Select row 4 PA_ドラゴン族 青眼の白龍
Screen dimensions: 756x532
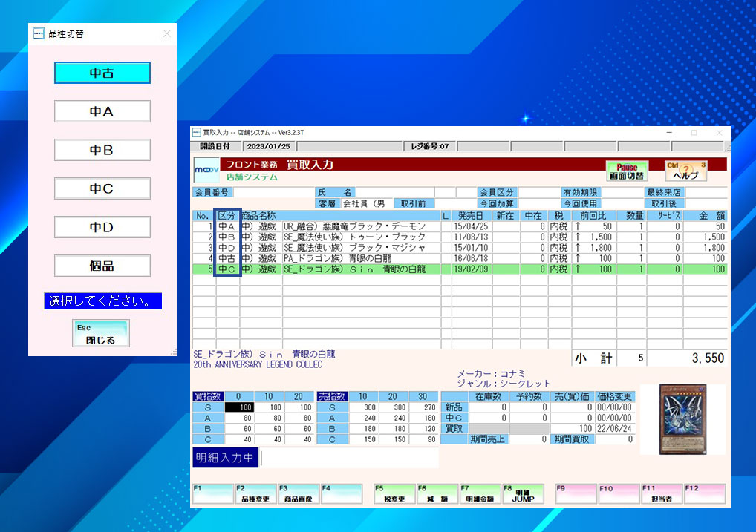click(460, 258)
